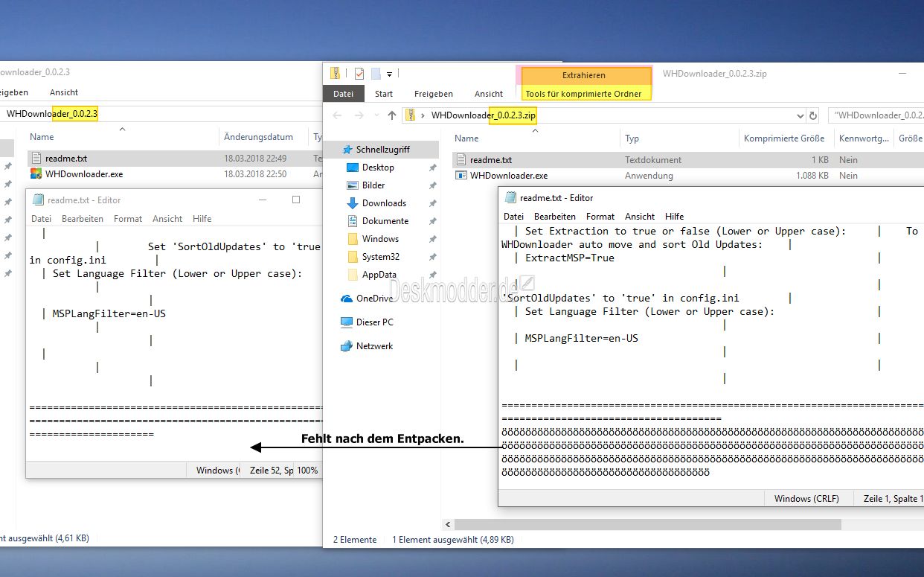This screenshot has width=924, height=577.
Task: Select the Dokumente icon in navigation pane
Action: pyautogui.click(x=353, y=221)
